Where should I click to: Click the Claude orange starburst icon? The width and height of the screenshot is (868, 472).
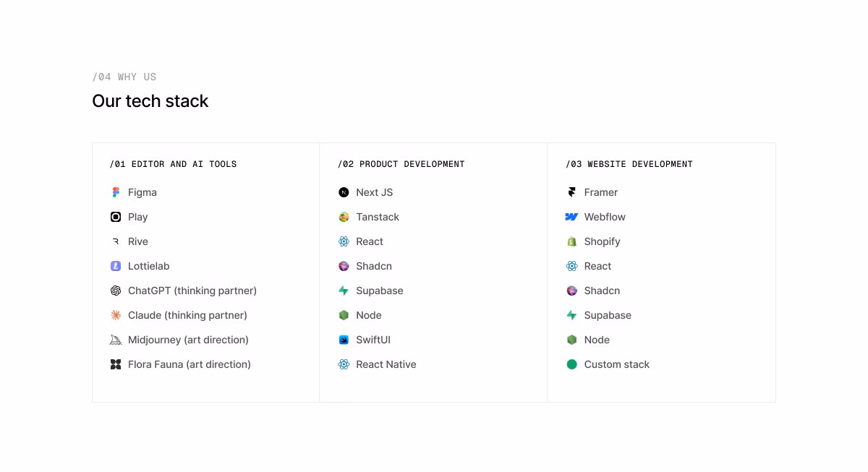(116, 315)
